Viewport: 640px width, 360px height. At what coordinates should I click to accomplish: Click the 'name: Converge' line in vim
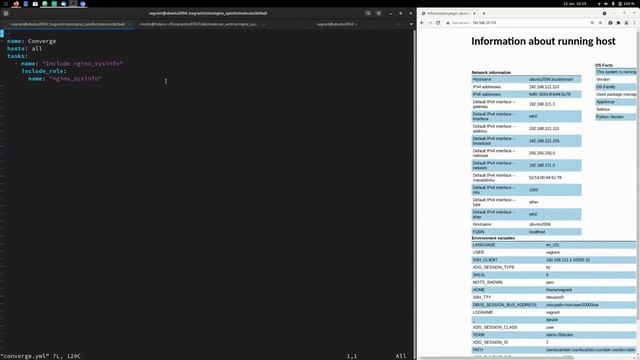(x=31, y=41)
